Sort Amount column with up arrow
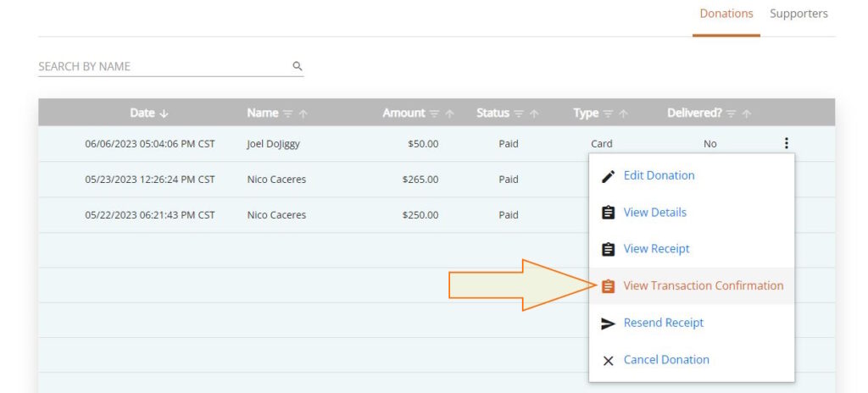The height and width of the screenshot is (393, 868). [x=449, y=113]
